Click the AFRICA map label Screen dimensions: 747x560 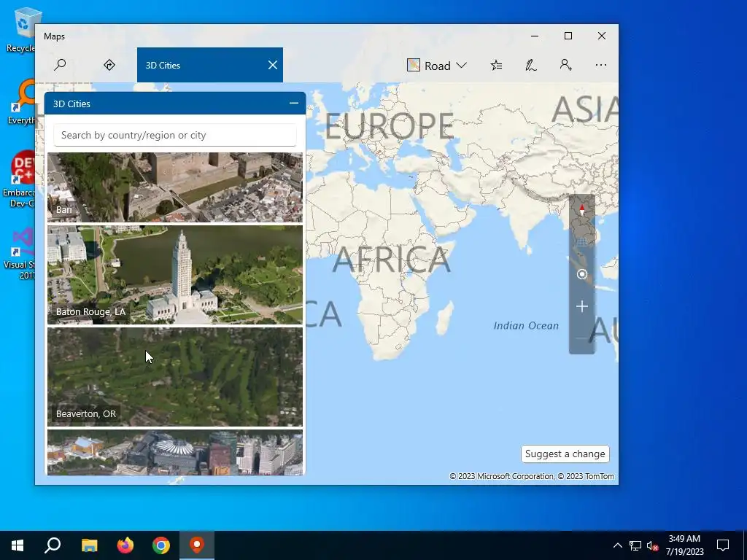(x=391, y=260)
